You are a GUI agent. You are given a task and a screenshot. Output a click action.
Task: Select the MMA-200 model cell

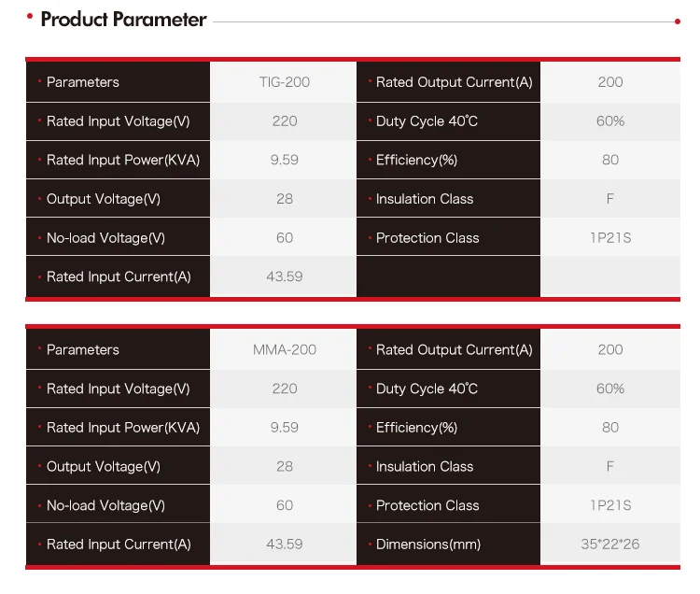tap(285, 350)
